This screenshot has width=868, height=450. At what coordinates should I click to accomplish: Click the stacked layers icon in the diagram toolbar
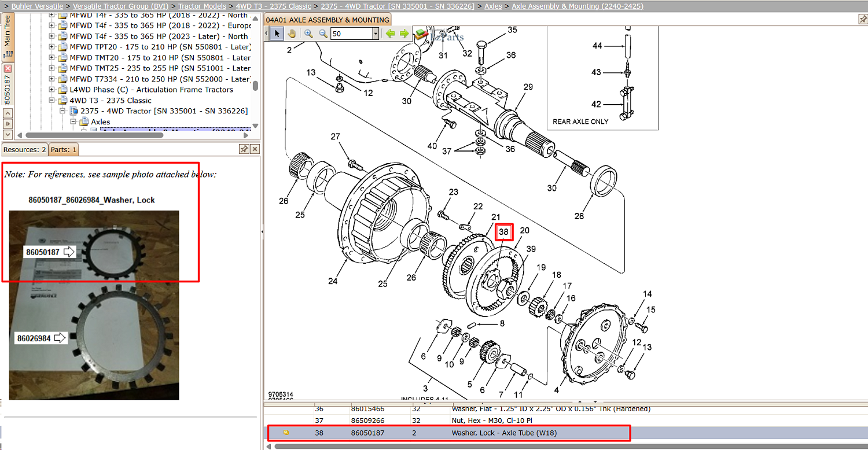tap(420, 34)
